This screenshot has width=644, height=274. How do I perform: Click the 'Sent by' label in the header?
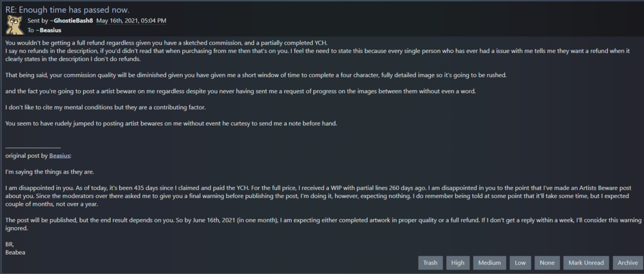pyautogui.click(x=35, y=21)
